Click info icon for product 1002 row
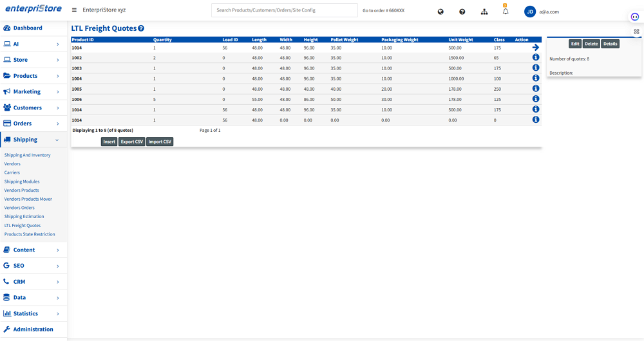The height and width of the screenshot is (341, 644). point(536,58)
